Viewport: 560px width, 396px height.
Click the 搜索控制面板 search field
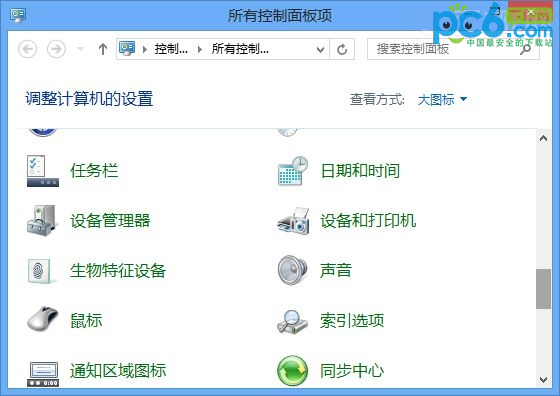click(453, 49)
